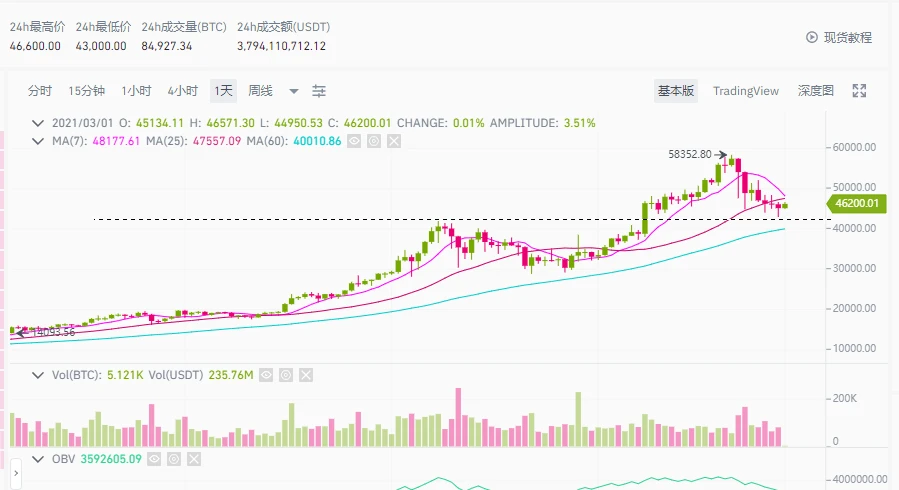Open the 现货教程 spot tutorial link
Screen dimensions: 899x490
click(x=839, y=37)
